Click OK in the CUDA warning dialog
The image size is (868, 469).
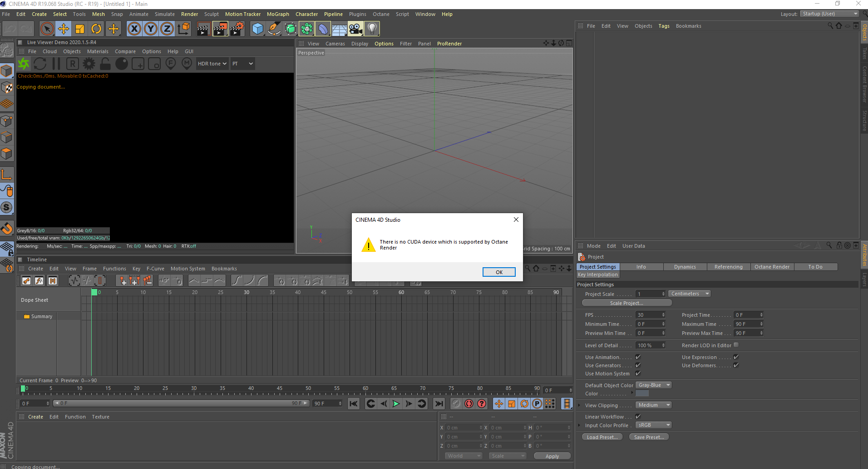(x=499, y=272)
